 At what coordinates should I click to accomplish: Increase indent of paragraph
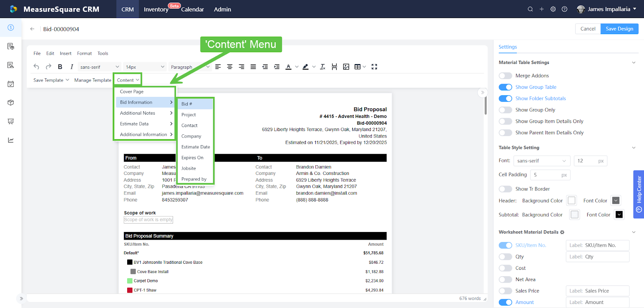[277, 67]
